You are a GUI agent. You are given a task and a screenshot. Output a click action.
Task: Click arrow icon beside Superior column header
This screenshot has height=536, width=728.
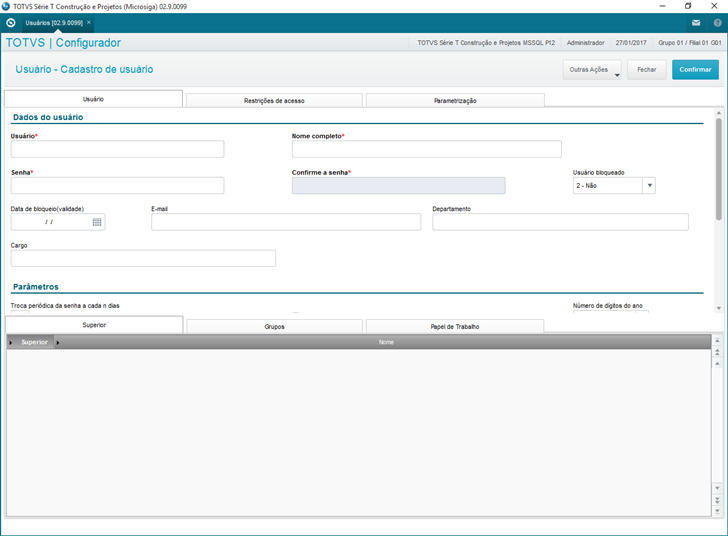[58, 343]
